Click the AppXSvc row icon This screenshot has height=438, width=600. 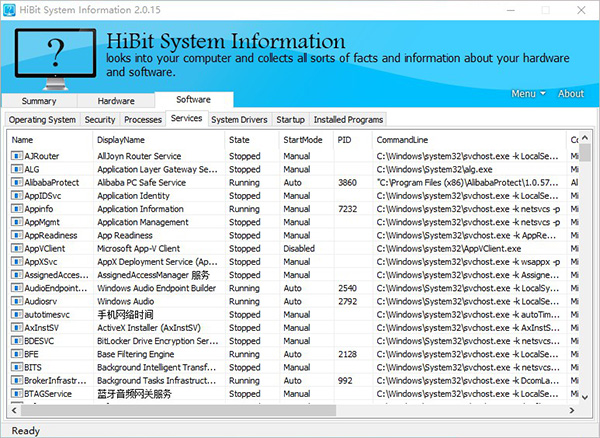[17, 262]
